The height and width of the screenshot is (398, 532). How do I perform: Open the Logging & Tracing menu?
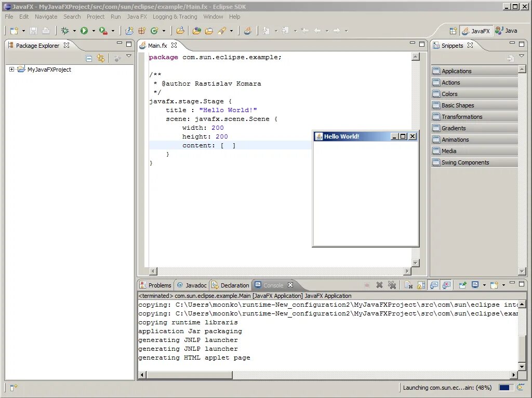pyautogui.click(x=175, y=17)
